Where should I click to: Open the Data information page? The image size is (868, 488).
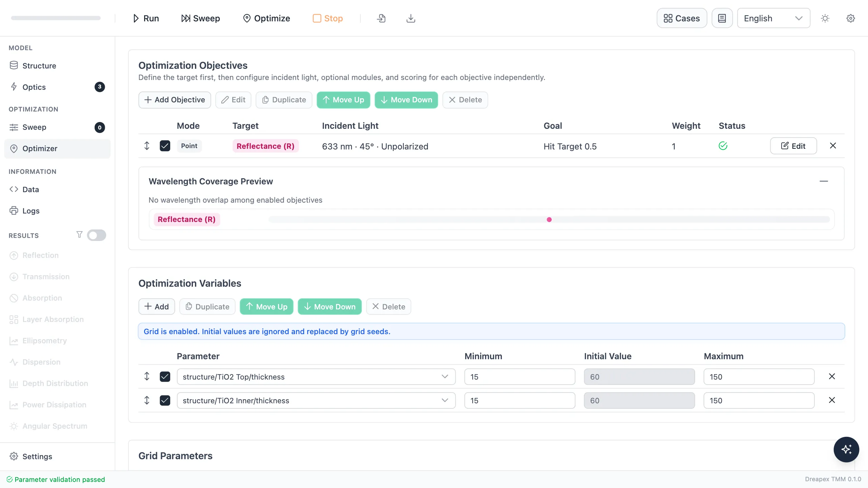[x=57, y=189]
